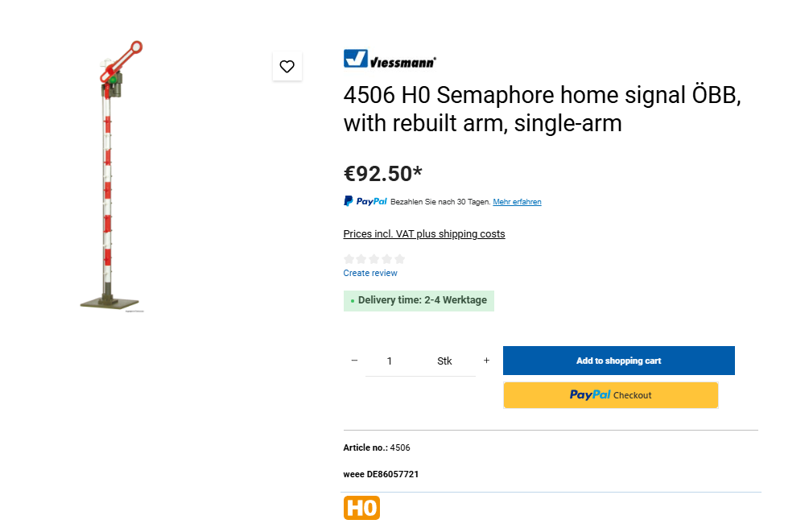Increase quantity with the plus button
Viewport: 809px width, 532px height.
[x=486, y=361]
